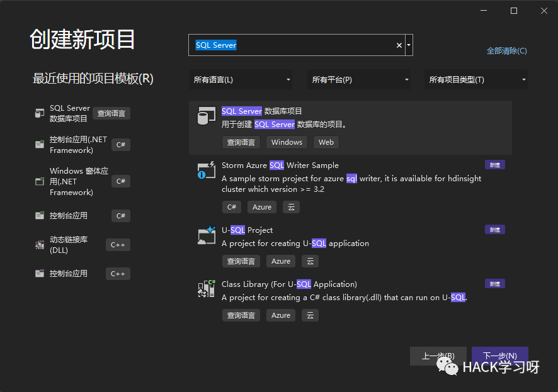Click the 新建 badge on Storm Azure sample
558x392 pixels.
click(x=494, y=165)
